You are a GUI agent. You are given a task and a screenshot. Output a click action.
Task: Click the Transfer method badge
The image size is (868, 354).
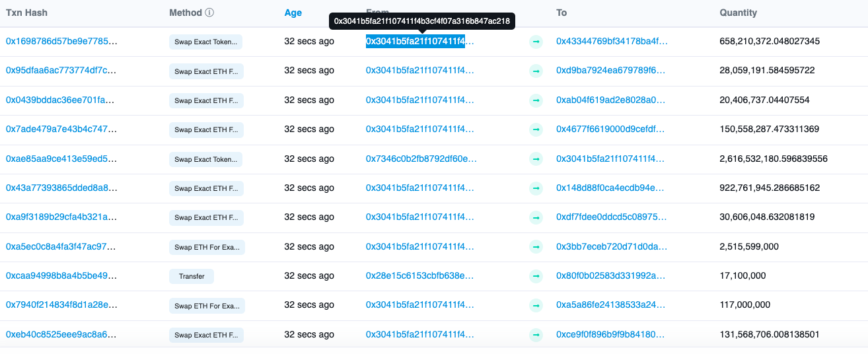(x=192, y=276)
